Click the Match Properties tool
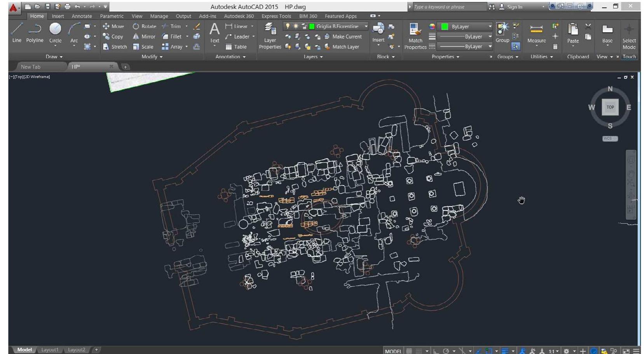Viewport: 644px width, 354px height. tap(415, 36)
